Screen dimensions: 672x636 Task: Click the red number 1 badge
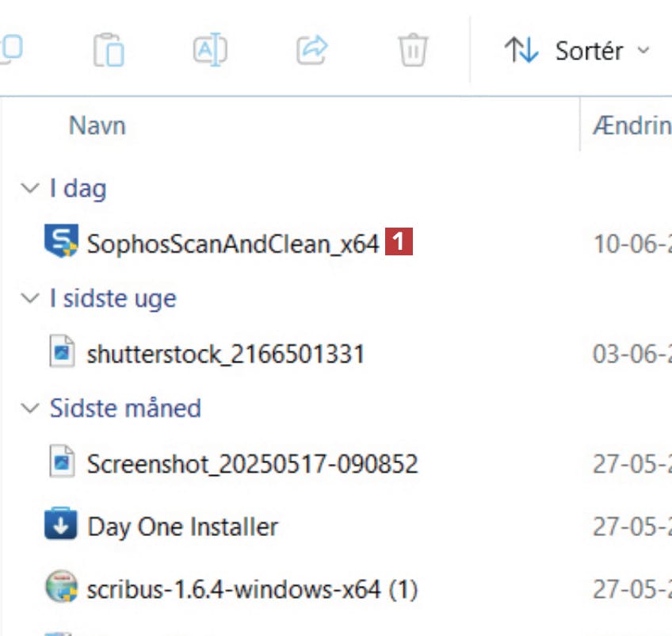click(x=399, y=242)
